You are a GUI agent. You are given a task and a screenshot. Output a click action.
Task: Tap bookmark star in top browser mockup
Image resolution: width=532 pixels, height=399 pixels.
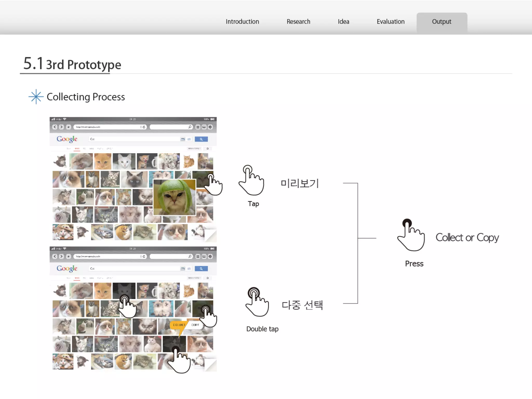68,127
